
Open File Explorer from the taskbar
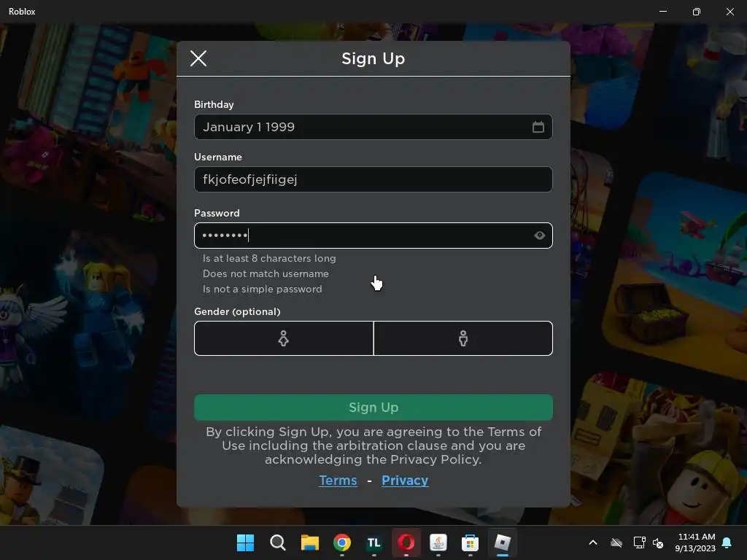point(309,542)
